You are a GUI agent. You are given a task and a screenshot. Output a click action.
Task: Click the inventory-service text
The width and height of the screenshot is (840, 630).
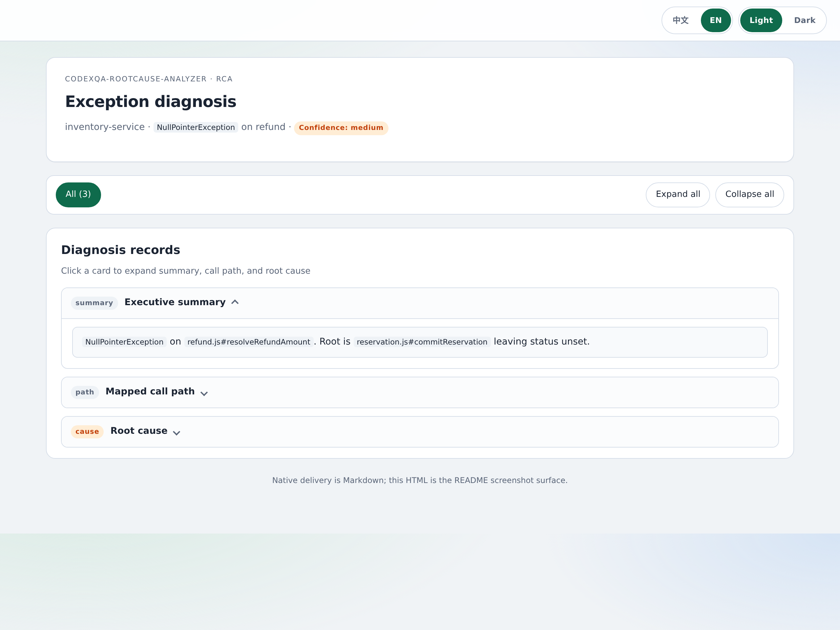[105, 127]
